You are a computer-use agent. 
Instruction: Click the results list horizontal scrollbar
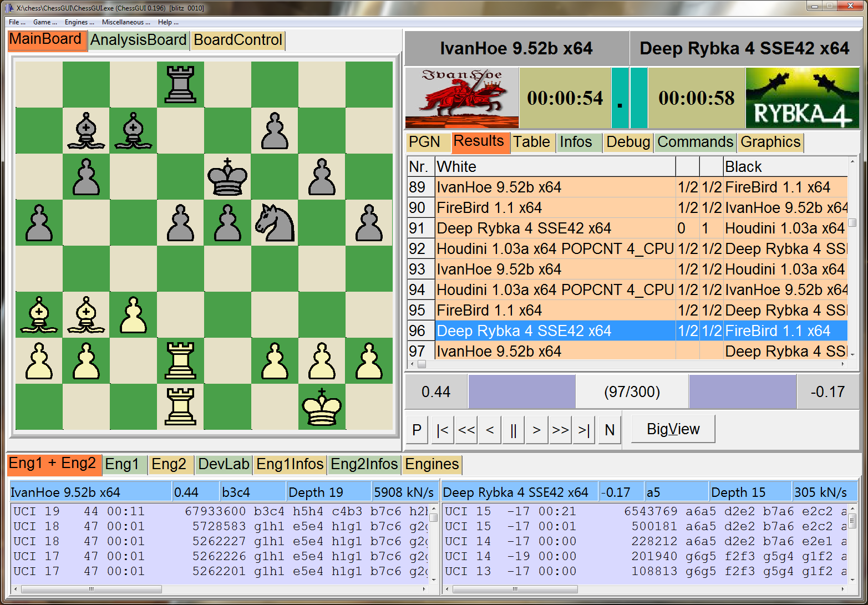[x=627, y=364]
